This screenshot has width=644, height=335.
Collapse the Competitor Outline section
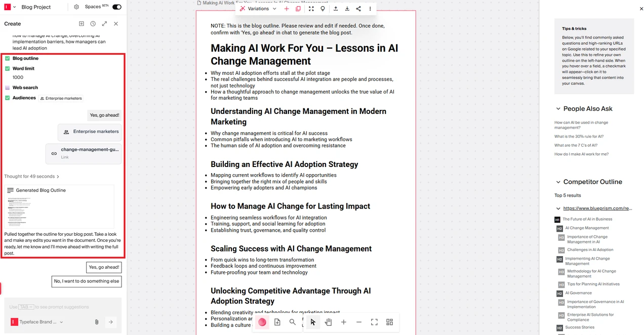[558, 182]
